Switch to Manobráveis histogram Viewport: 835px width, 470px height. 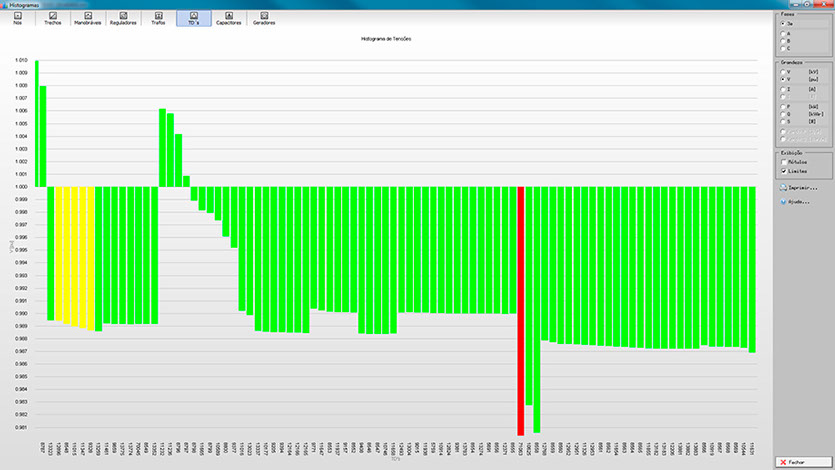point(88,18)
